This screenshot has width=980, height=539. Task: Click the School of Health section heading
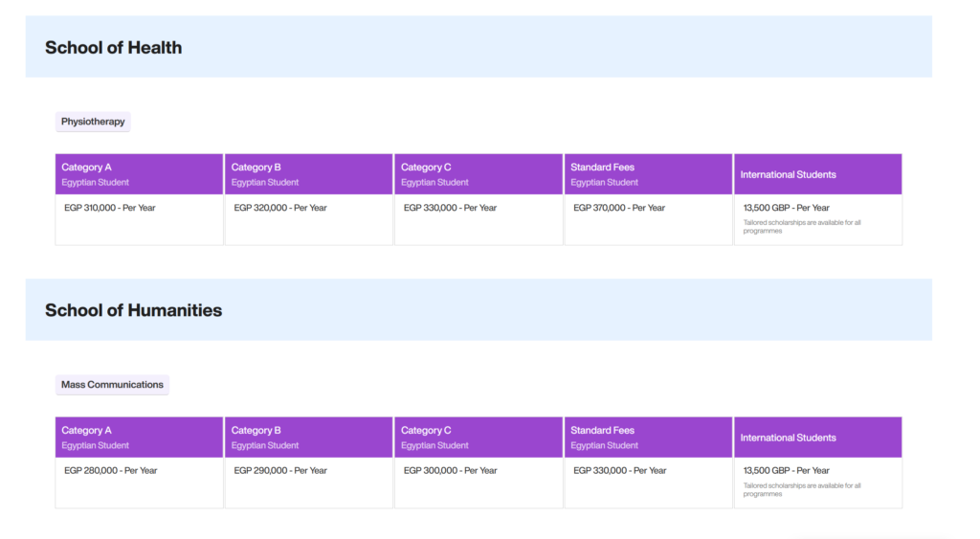point(113,48)
